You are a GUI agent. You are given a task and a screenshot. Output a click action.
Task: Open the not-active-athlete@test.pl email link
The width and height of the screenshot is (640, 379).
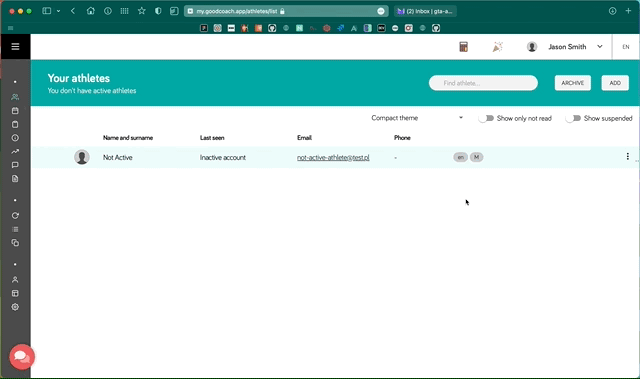(x=333, y=157)
